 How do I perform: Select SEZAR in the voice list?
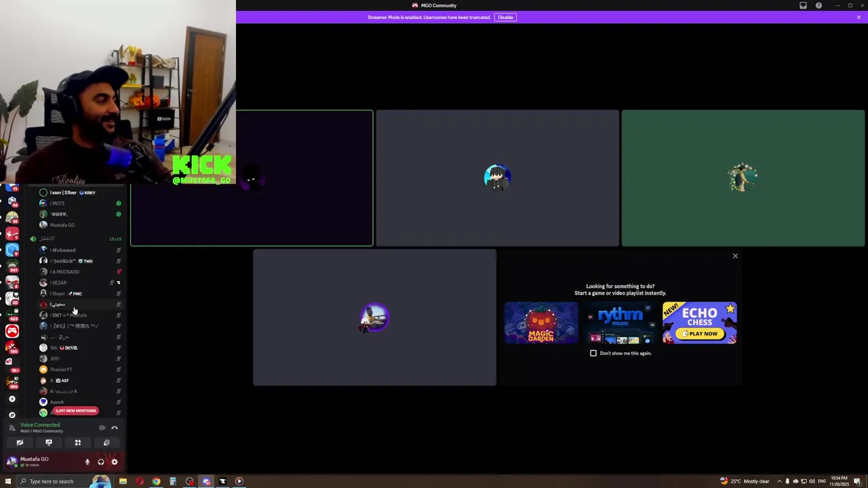click(x=79, y=283)
